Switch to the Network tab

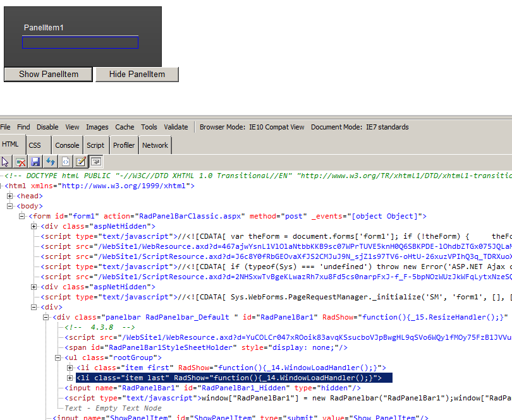tap(155, 145)
